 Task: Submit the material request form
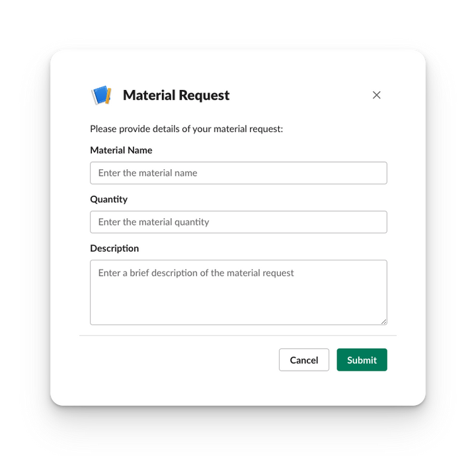click(x=362, y=360)
